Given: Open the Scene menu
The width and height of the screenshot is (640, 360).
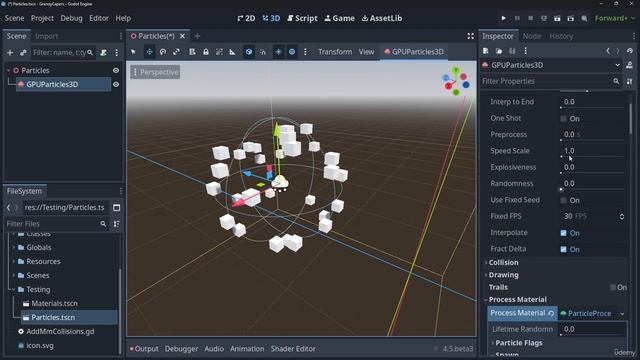Looking at the screenshot, I should coord(14,18).
